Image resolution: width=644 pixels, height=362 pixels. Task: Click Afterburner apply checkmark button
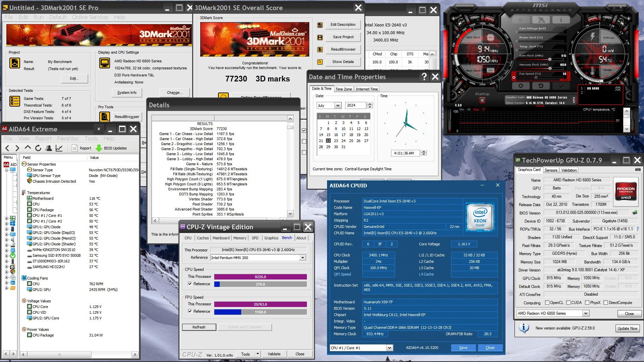pos(560,86)
